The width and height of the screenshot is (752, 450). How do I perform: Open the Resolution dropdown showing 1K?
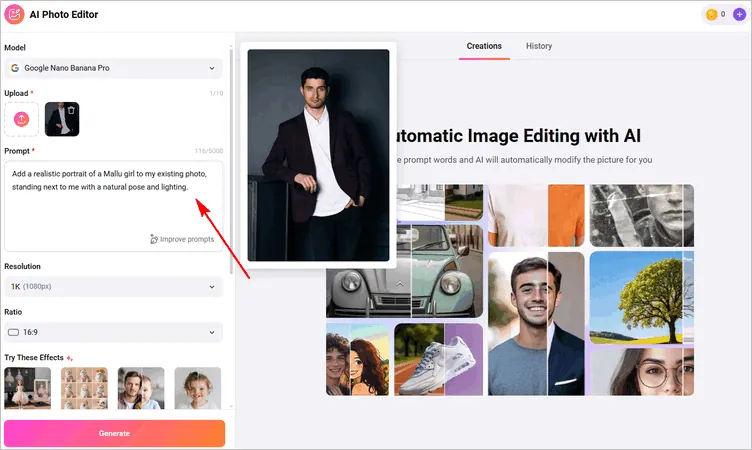114,286
